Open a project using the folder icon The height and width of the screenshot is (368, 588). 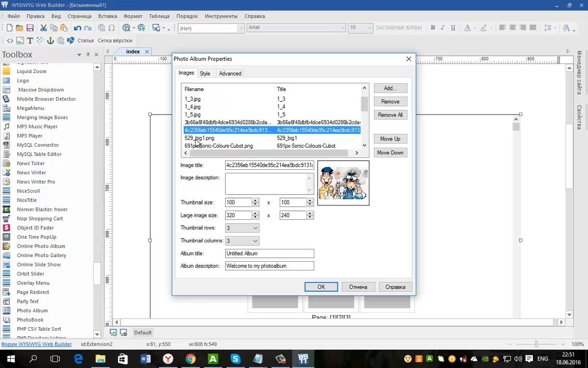click(x=19, y=28)
